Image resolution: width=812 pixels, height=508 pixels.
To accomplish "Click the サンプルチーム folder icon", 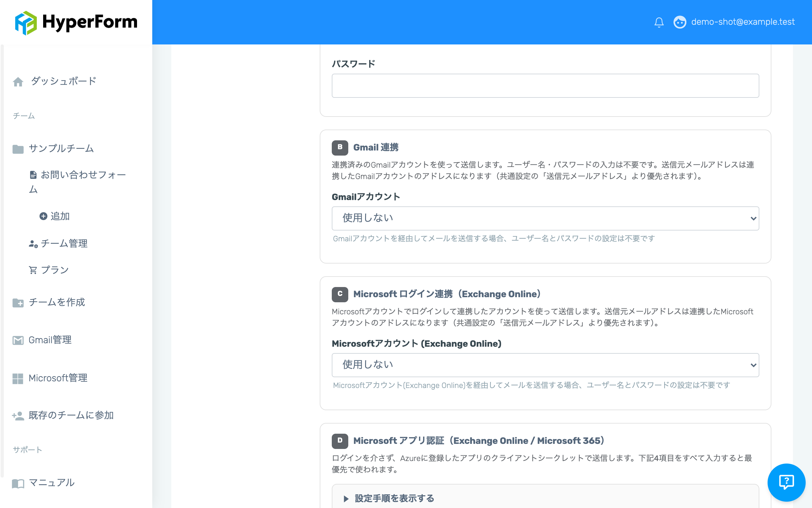I will click(x=18, y=149).
